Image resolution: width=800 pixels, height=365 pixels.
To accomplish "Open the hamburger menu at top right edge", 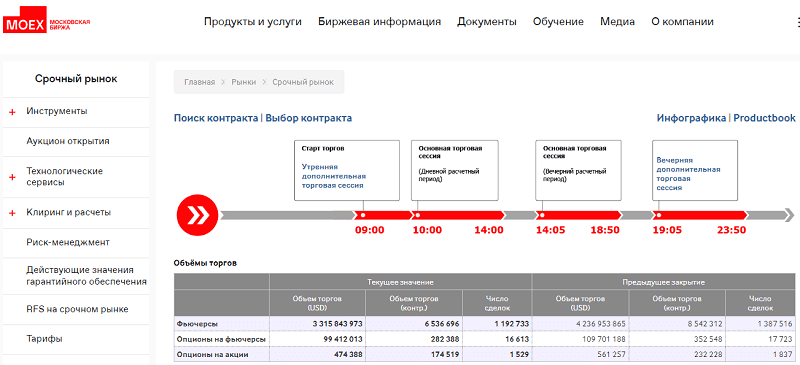I will pos(797,22).
